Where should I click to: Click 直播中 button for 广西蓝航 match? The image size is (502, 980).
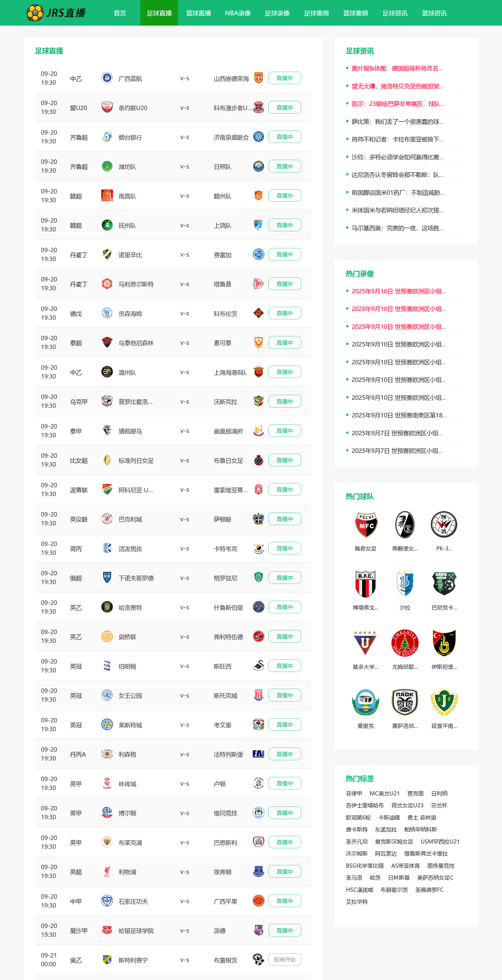pyautogui.click(x=284, y=78)
